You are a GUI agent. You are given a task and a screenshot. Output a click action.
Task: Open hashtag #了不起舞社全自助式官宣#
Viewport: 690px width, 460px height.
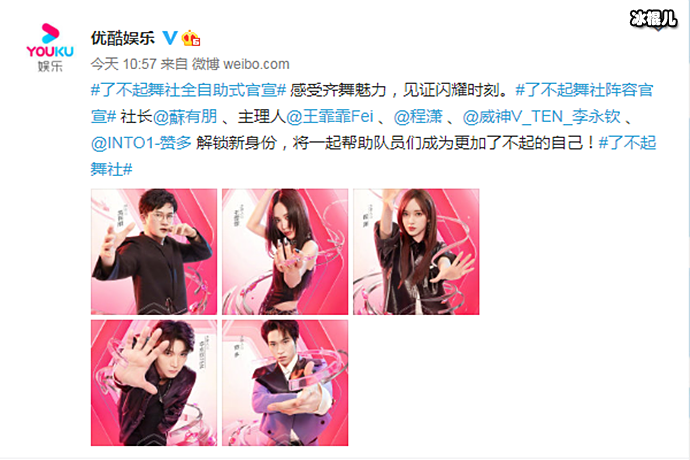[189, 90]
